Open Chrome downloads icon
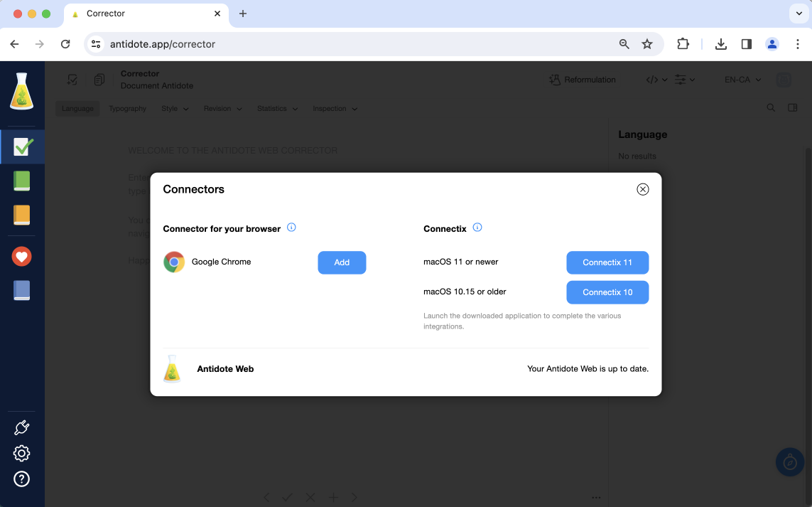 pyautogui.click(x=720, y=44)
